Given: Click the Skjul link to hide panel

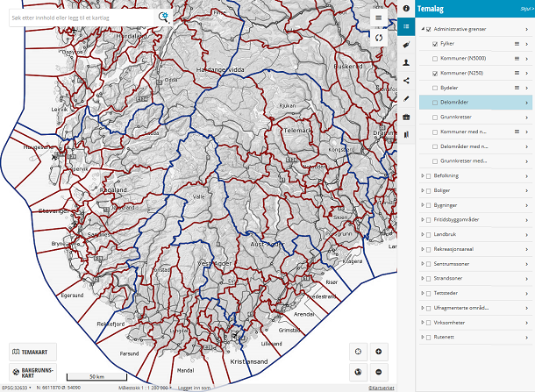Looking at the screenshot, I should point(526,8).
